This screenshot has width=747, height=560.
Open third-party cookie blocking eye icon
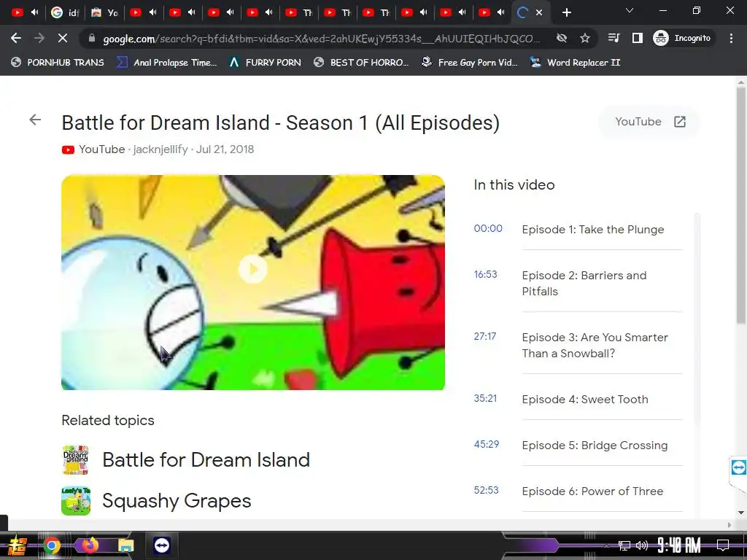coord(562,38)
